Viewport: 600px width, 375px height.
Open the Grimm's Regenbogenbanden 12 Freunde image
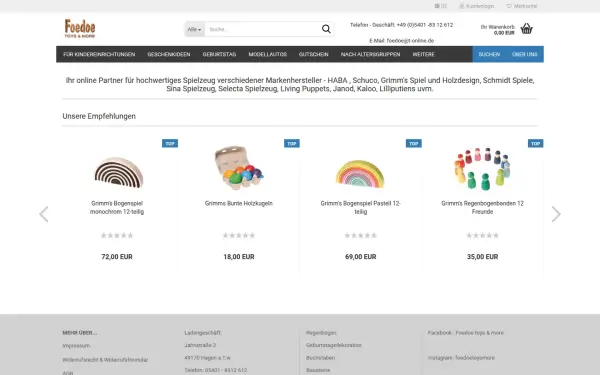(x=482, y=169)
